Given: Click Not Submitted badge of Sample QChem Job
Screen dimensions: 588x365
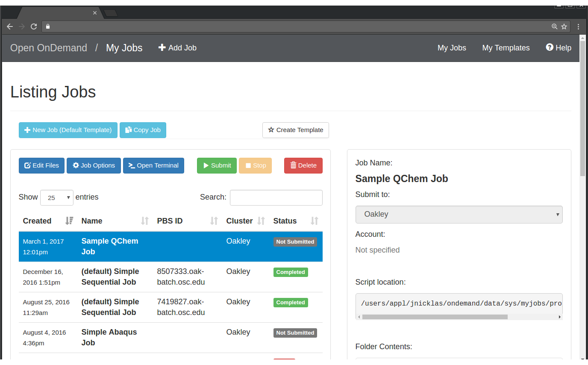Looking at the screenshot, I should (295, 242).
